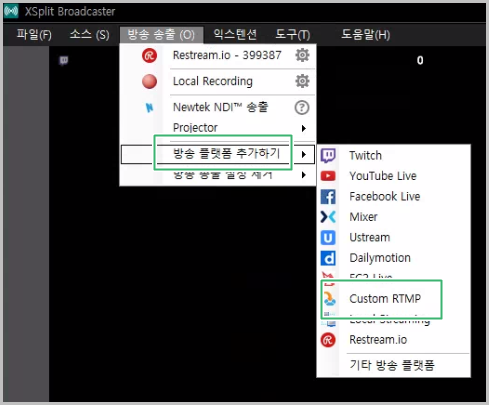The width and height of the screenshot is (489, 405).
Task: Click the Restream.io icon in platform submenu
Action: tap(328, 340)
